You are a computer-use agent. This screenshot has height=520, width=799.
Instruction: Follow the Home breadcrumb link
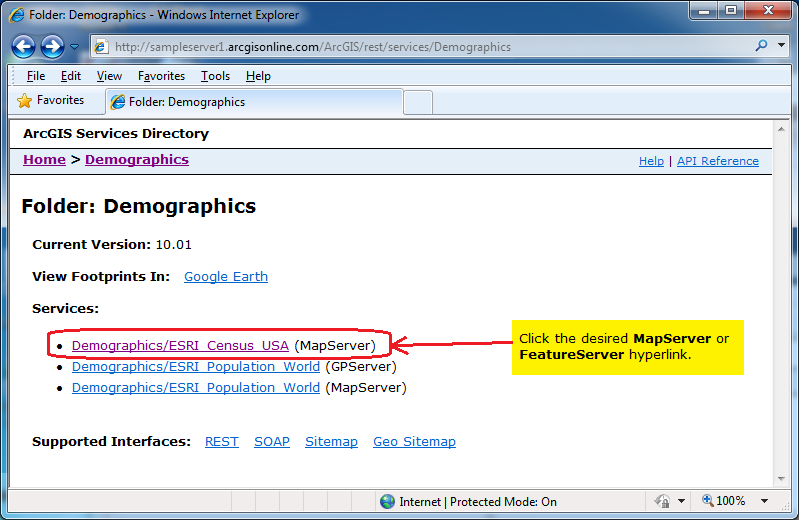point(44,160)
